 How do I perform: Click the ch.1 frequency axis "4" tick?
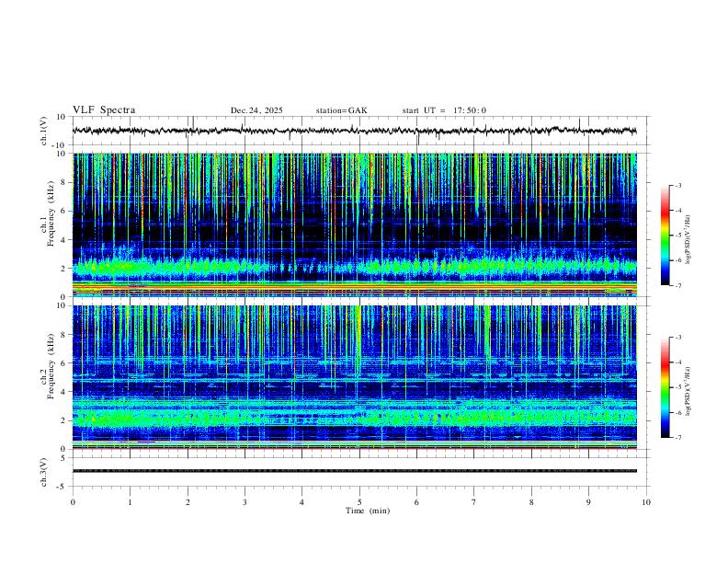(x=64, y=240)
